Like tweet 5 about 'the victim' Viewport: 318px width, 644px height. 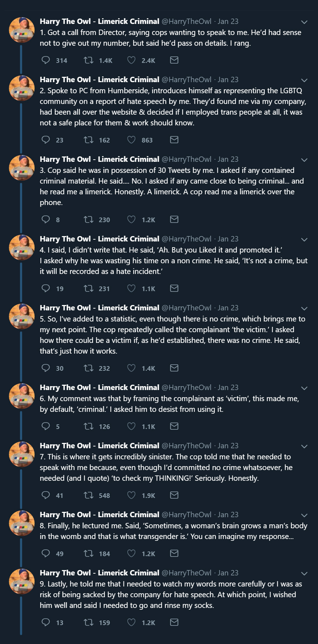point(131,368)
